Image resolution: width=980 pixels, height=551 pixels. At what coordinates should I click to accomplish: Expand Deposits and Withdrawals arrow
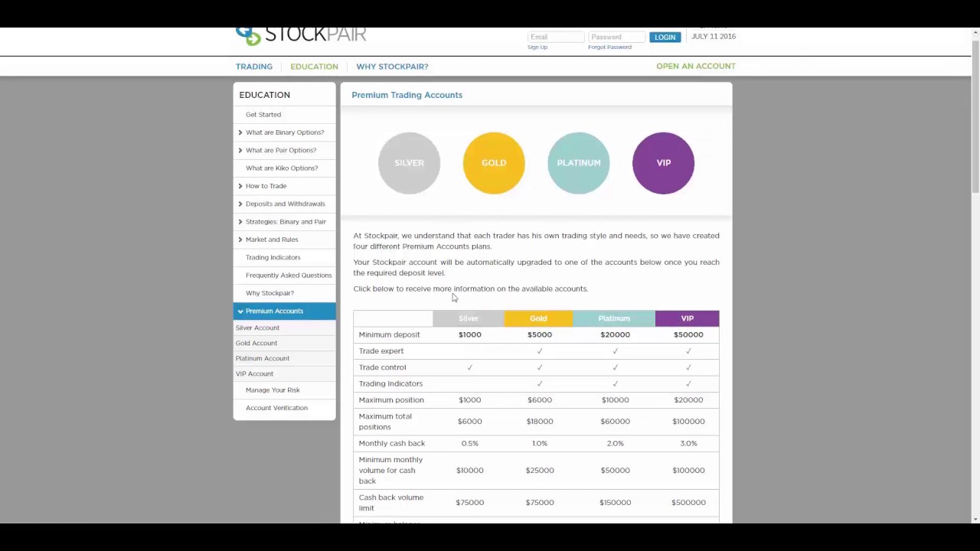(240, 204)
